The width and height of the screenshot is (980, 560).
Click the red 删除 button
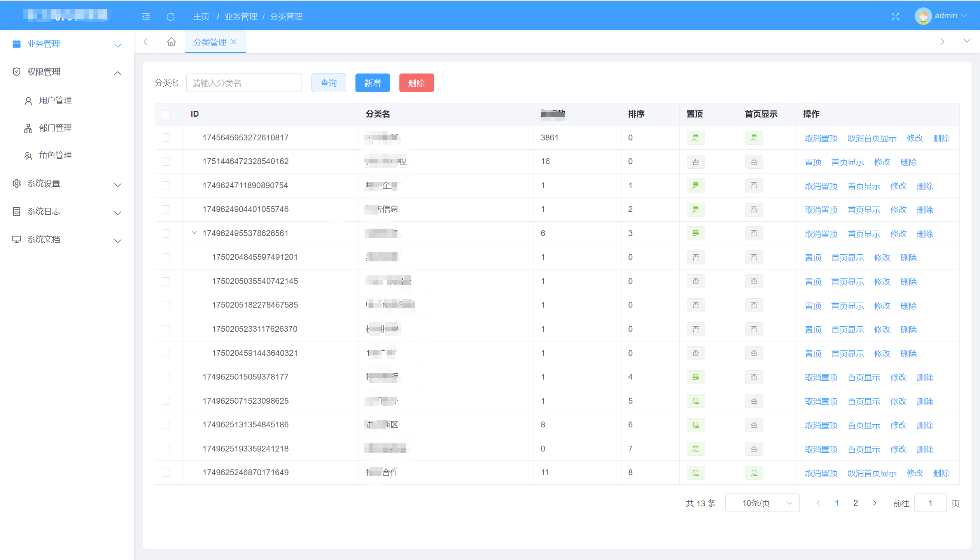coord(416,83)
